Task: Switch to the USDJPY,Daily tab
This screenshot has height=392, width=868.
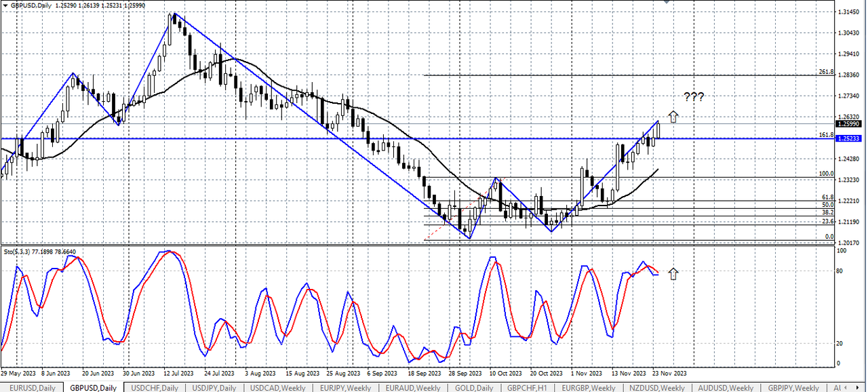Action: [214, 387]
